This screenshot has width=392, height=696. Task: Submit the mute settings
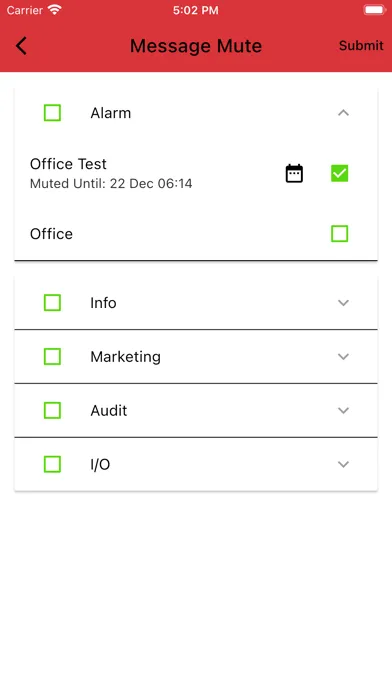click(x=361, y=46)
